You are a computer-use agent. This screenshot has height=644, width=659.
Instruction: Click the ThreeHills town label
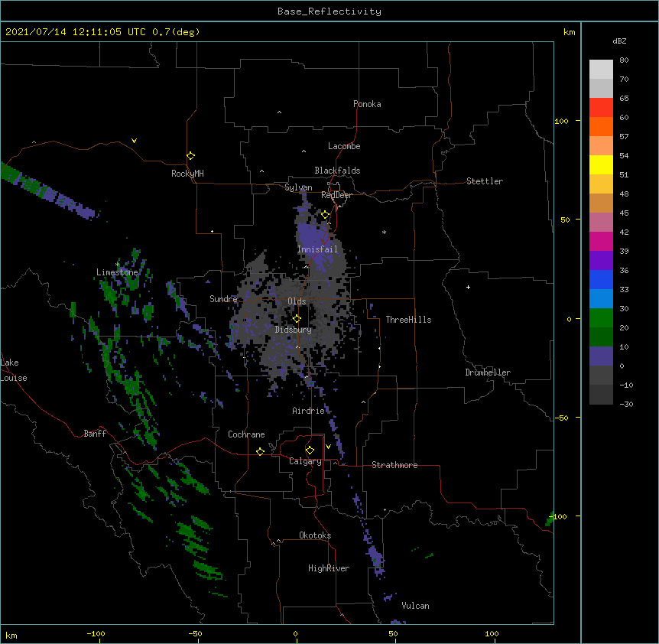[408, 320]
